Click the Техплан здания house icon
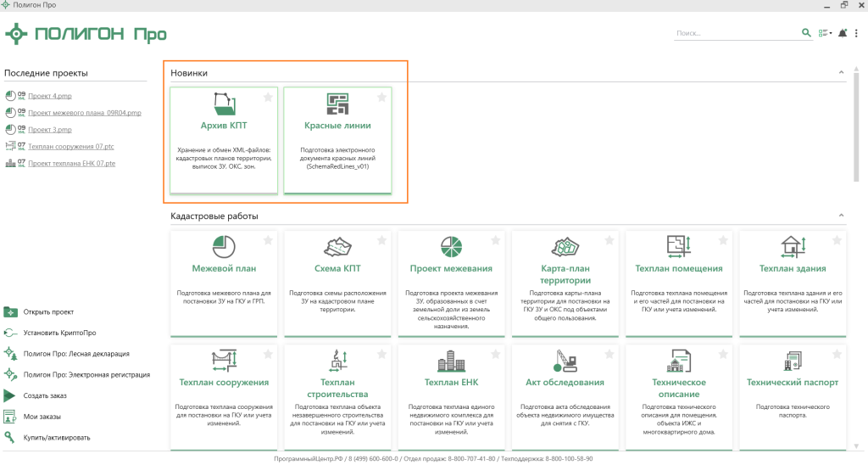Viewport: 868px width, 465px height. [792, 247]
